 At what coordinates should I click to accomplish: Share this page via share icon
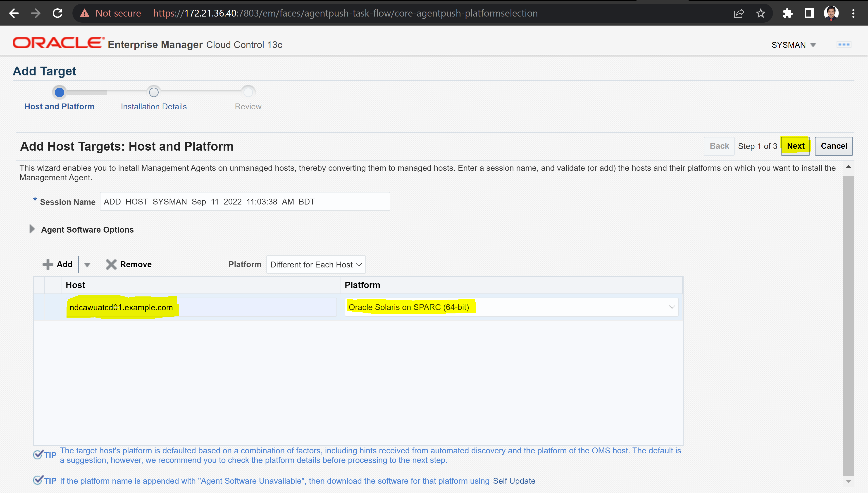739,13
